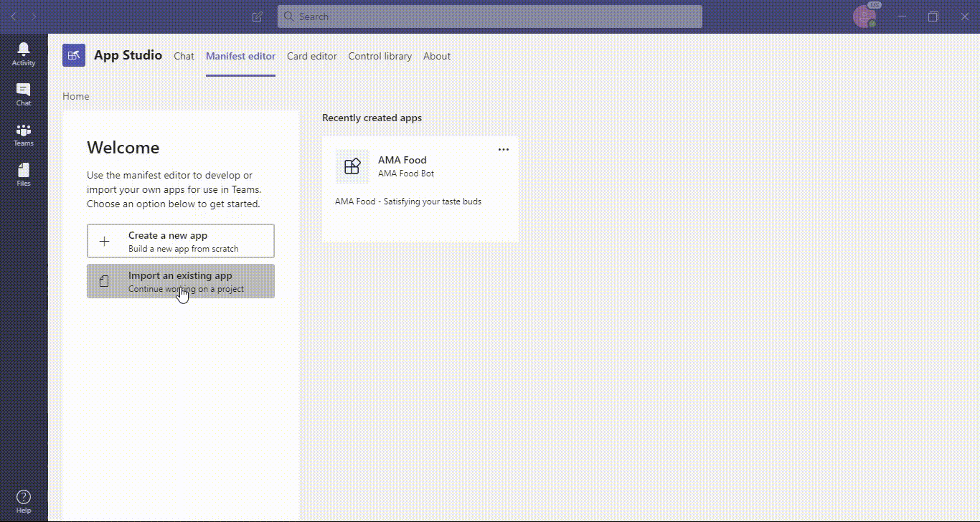Click the forward navigation arrow
This screenshot has width=980, height=522.
click(x=34, y=16)
